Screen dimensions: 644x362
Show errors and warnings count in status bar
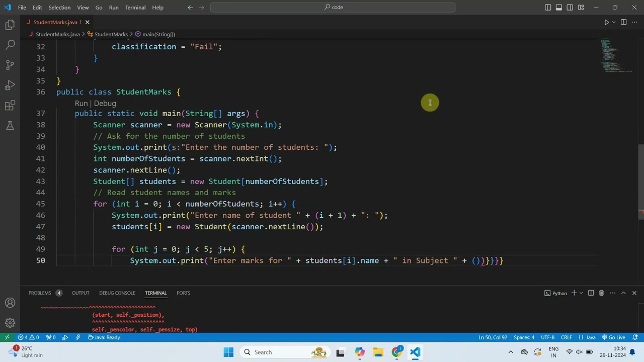[x=29, y=337]
